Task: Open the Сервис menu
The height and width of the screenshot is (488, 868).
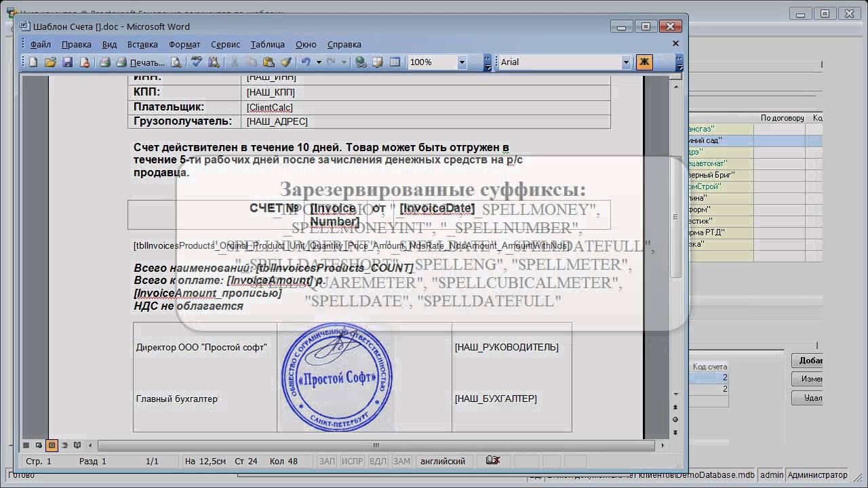Action: 225,44
